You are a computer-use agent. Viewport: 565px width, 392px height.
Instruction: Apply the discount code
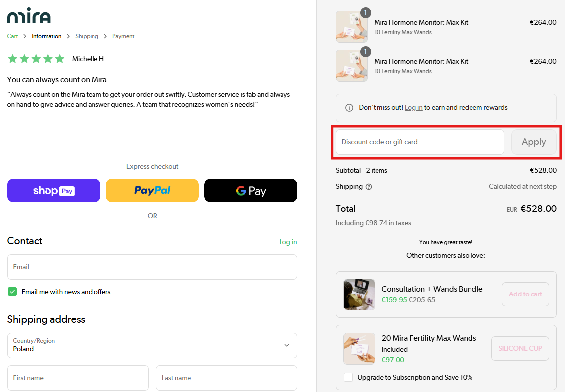(534, 142)
